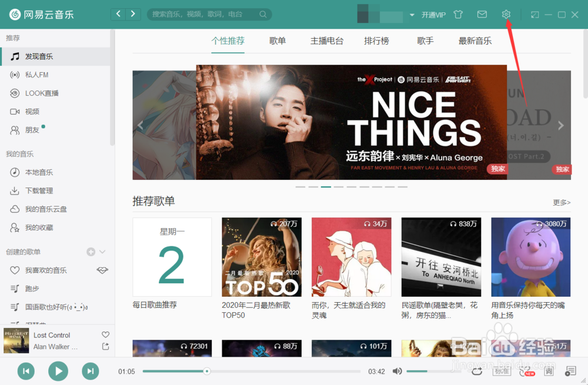Like Lost Control with heart icon

pyautogui.click(x=105, y=334)
